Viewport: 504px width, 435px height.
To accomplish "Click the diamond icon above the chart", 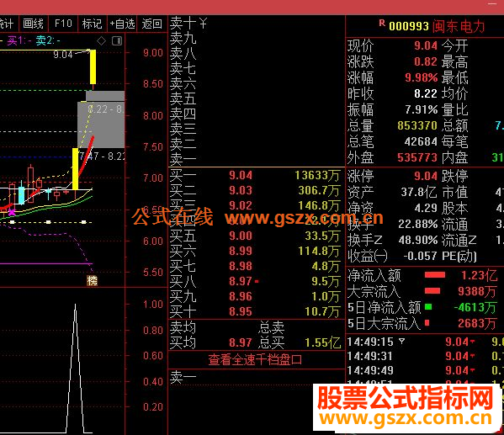I will click(x=101, y=41).
